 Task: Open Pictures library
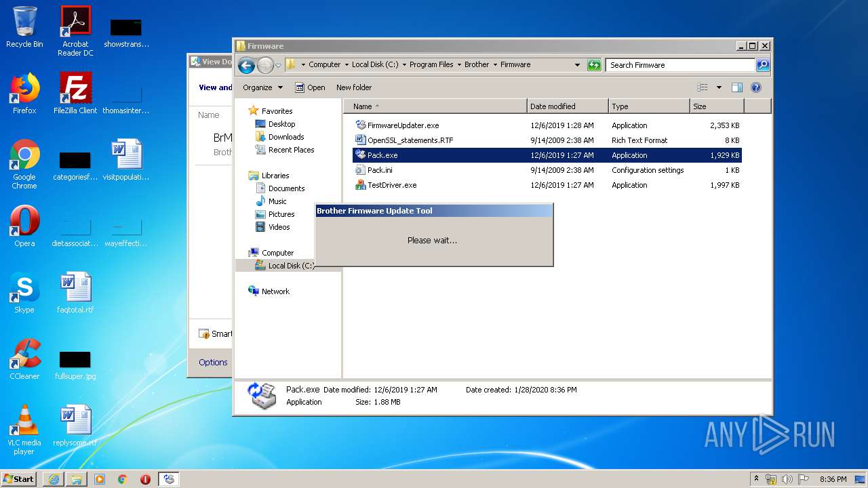[x=275, y=214]
